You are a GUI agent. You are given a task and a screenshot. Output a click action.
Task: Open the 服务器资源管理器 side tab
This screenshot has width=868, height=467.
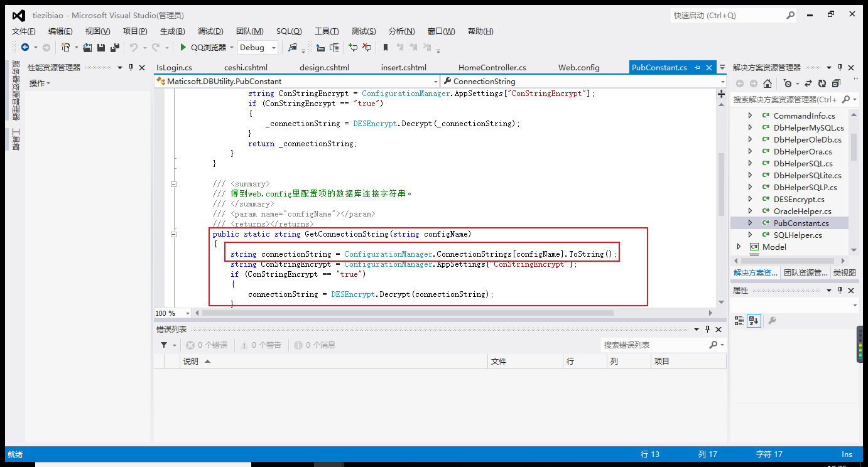16,90
